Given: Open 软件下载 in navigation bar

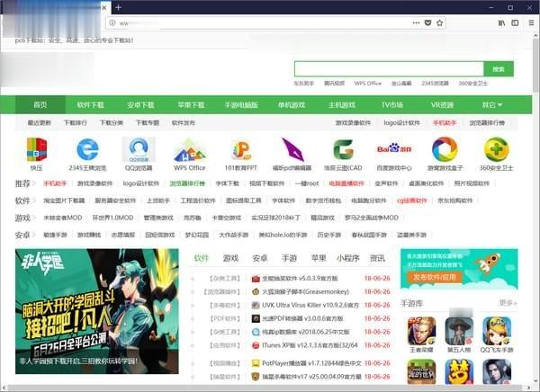Looking at the screenshot, I should 90,104.
